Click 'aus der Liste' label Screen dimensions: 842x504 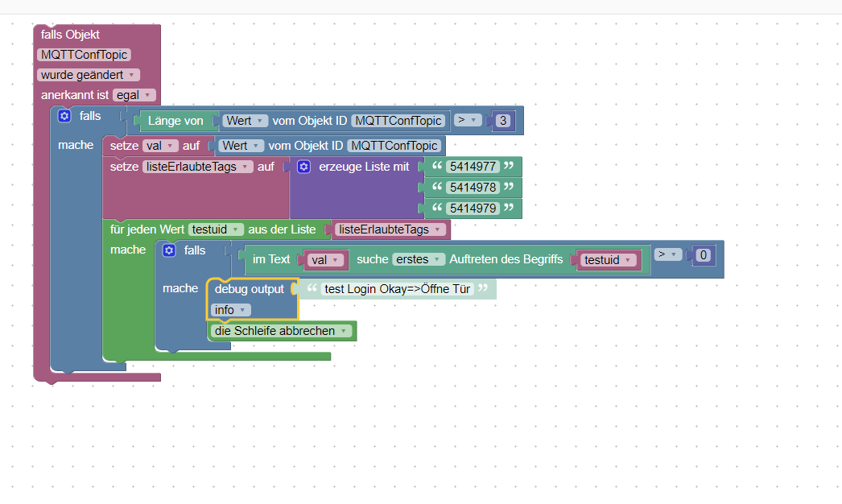pos(282,229)
